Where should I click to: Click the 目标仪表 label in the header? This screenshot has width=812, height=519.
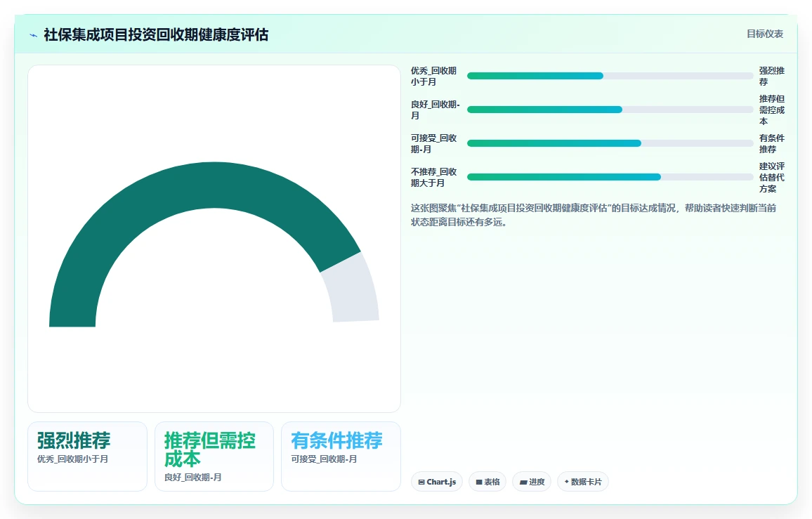(764, 34)
